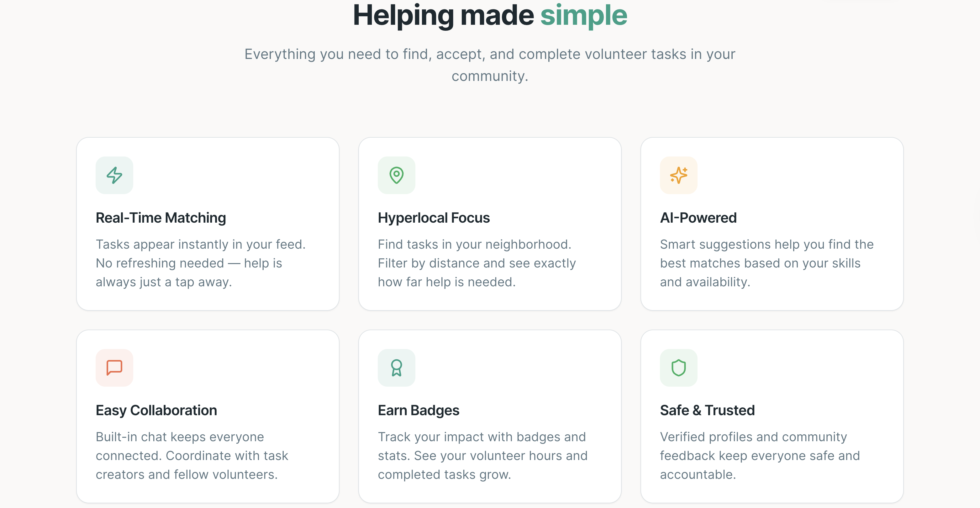Click the shield Safe & Trusted icon

679,368
